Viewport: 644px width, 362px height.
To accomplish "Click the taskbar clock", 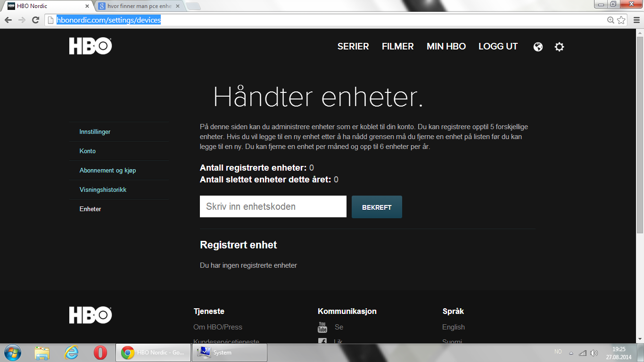I will (x=619, y=353).
